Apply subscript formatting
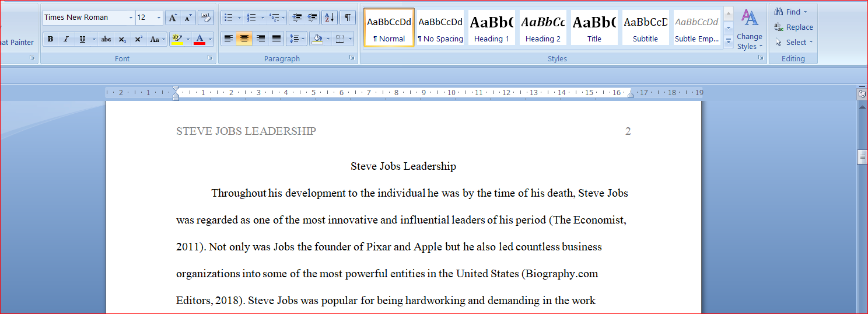 tap(122, 39)
